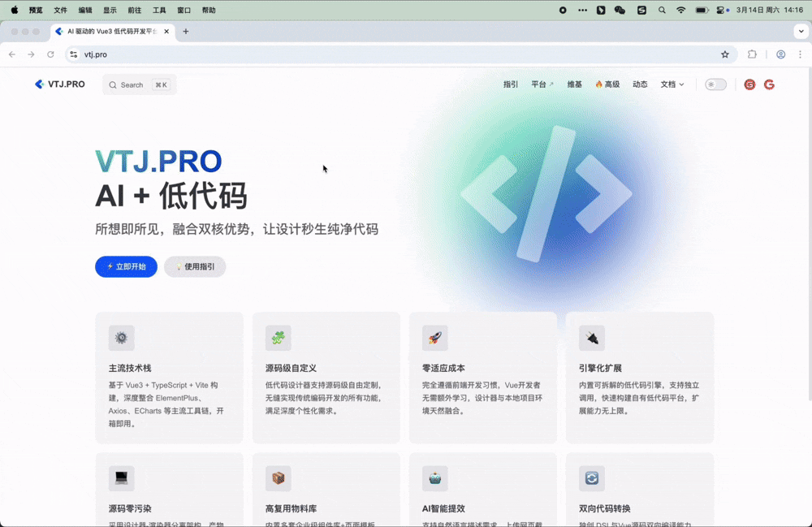Open the 帮助 menu

point(209,10)
